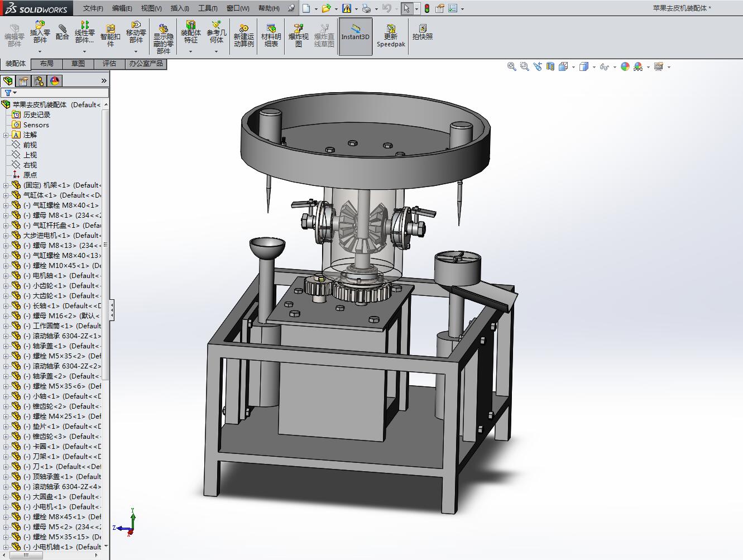Screen dimensions: 743x560
Task: Open the ConfigurationManager tab icon
Action: (x=39, y=81)
